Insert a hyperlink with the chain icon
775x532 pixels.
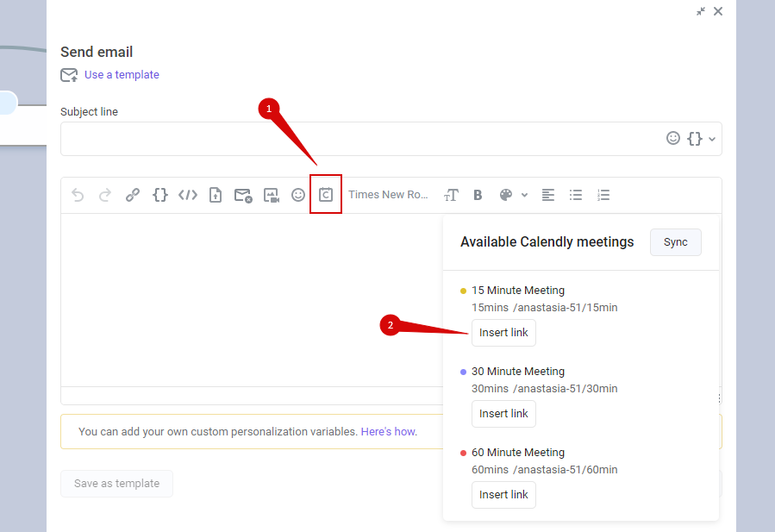point(133,195)
